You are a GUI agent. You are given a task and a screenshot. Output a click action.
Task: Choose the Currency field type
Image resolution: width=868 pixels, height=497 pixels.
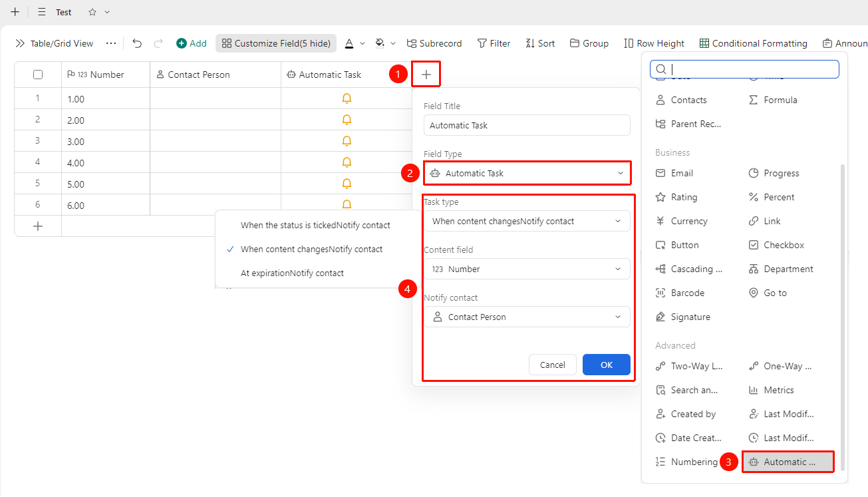point(682,221)
